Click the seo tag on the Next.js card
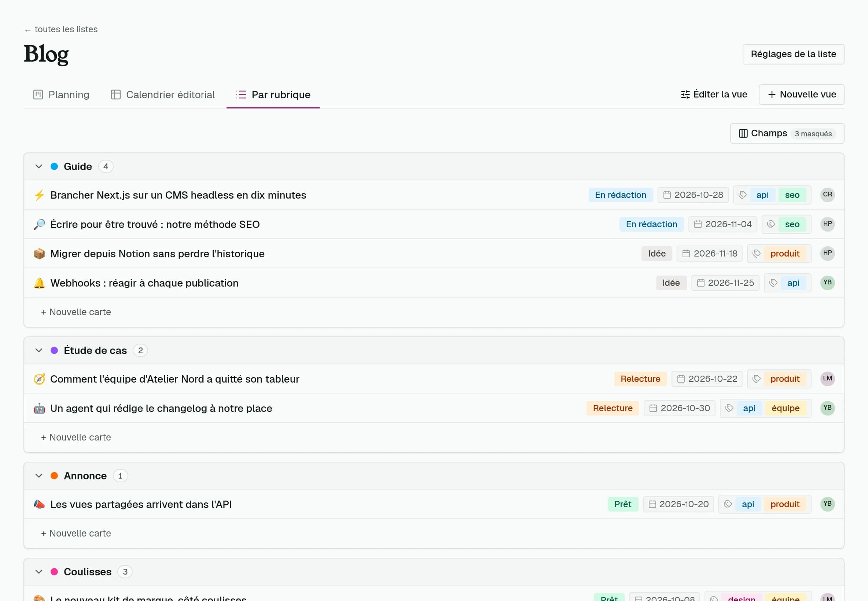 [x=792, y=195]
